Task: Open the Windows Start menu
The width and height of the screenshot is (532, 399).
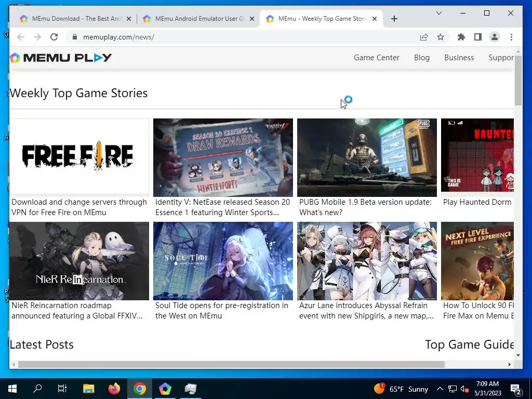Action: [x=12, y=389]
